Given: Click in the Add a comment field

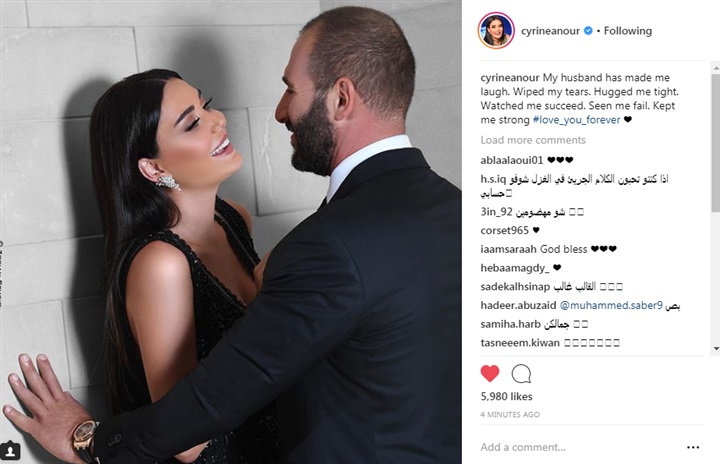Looking at the screenshot, I should [579, 447].
